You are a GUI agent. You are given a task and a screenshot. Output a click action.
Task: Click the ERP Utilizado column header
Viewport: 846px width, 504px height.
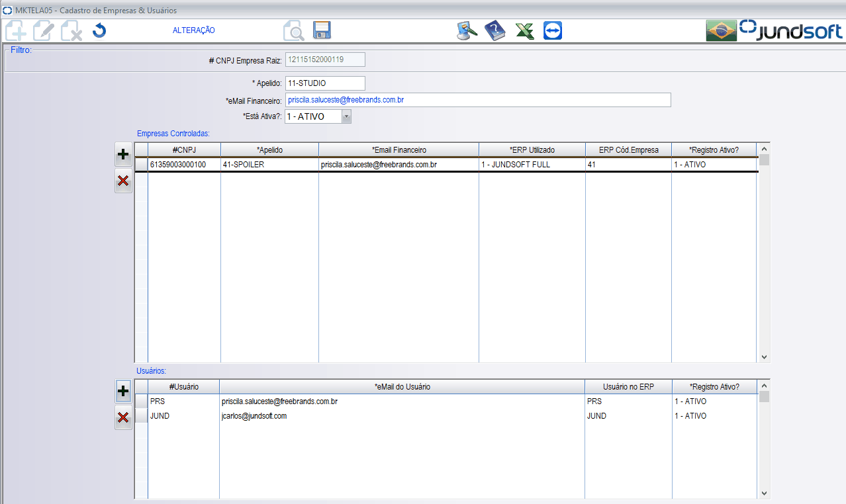tap(532, 150)
